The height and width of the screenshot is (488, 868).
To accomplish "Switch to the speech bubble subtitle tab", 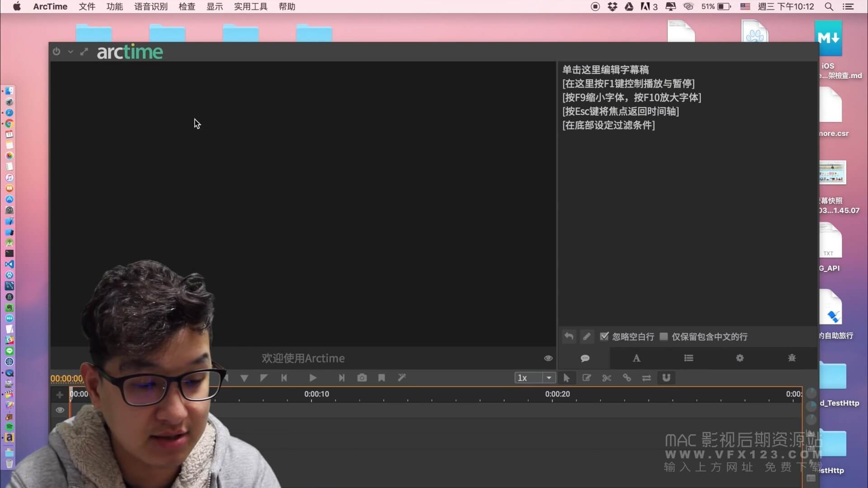I will point(585,358).
